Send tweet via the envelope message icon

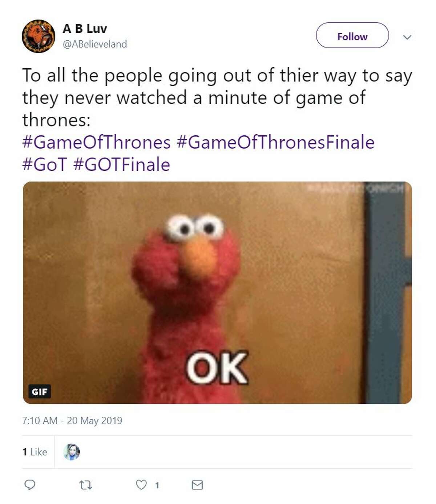[197, 485]
